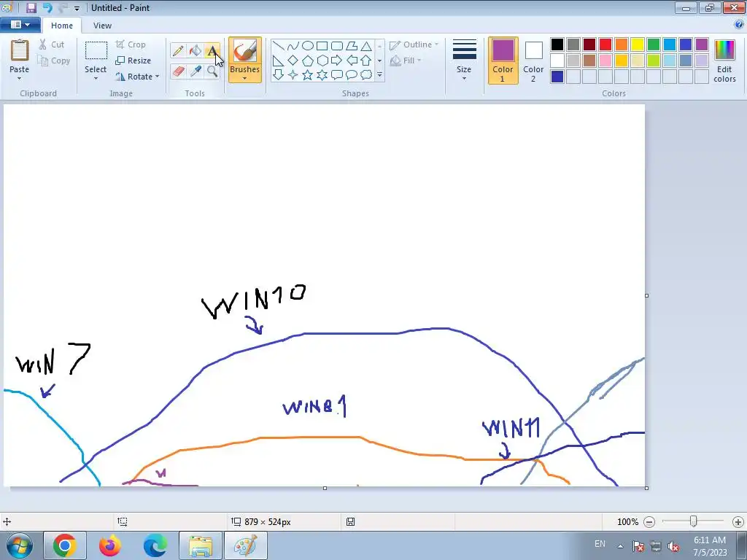Customize Quick Access Toolbar dropdown arrow
This screenshot has width=747, height=560.
tap(77, 9)
